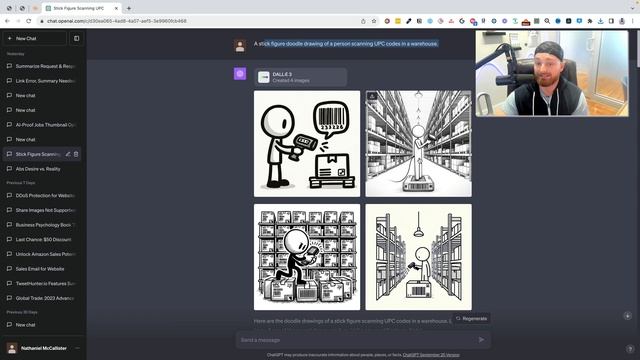Reload the page with the refresh icon
640x360 pixels.
pos(29,21)
